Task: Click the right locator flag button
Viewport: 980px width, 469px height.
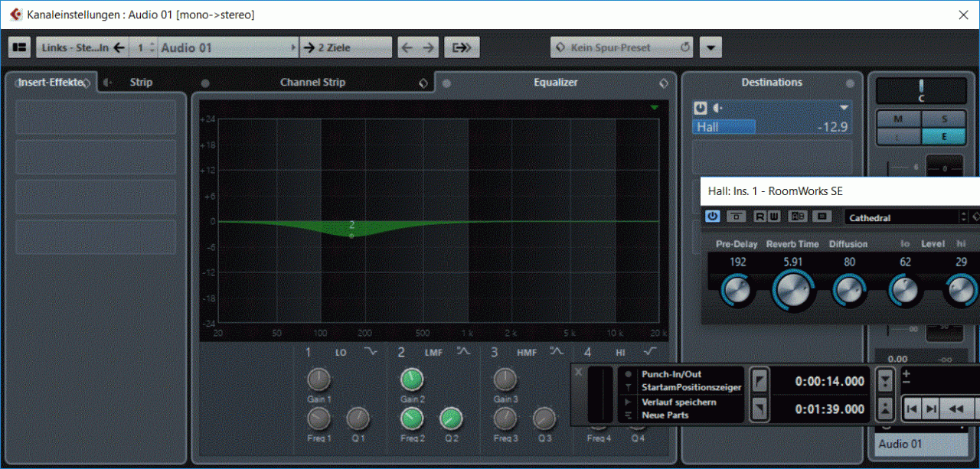Action: [x=758, y=410]
